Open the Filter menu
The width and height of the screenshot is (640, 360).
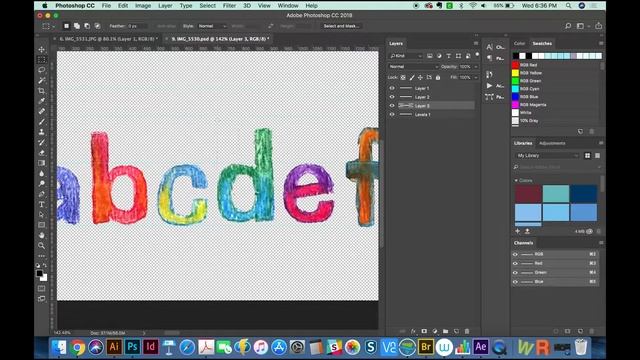pyautogui.click(x=229, y=6)
